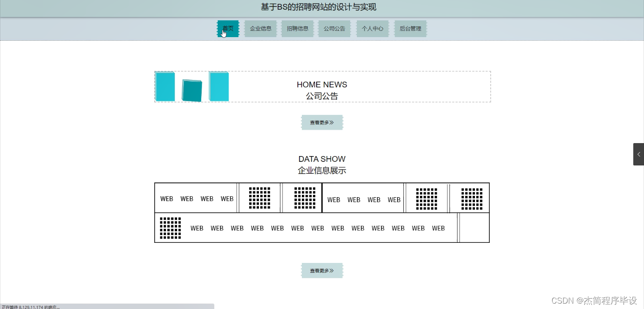Open the 公司公告 menu item
The image size is (644, 309).
point(334,28)
